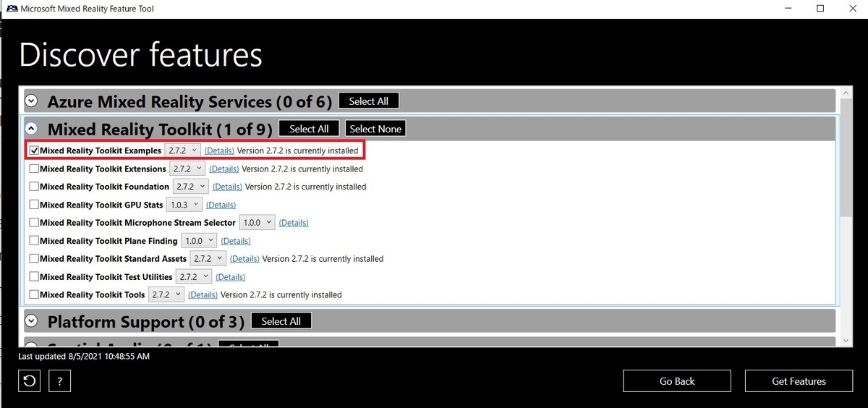Tick Mixed Reality Toolkit Test Utilities checkbox

[x=34, y=276]
